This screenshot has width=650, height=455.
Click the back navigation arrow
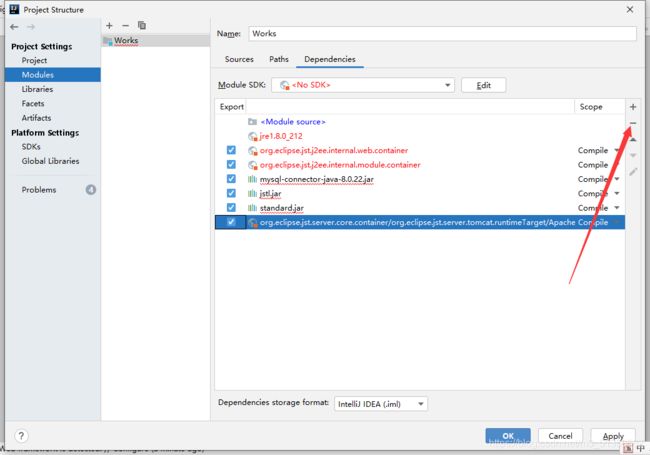click(x=15, y=27)
